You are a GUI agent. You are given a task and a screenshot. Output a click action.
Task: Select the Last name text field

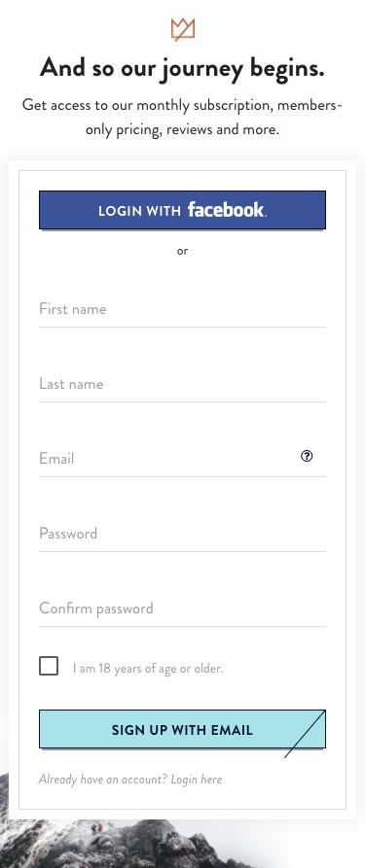pos(183,384)
